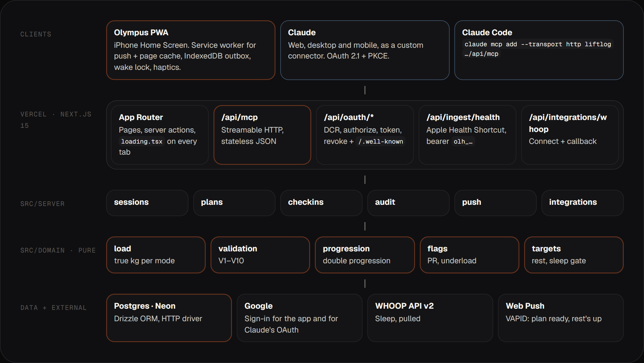This screenshot has height=363, width=644.
Task: Click the CLIENTS row label
Action: pos(36,34)
